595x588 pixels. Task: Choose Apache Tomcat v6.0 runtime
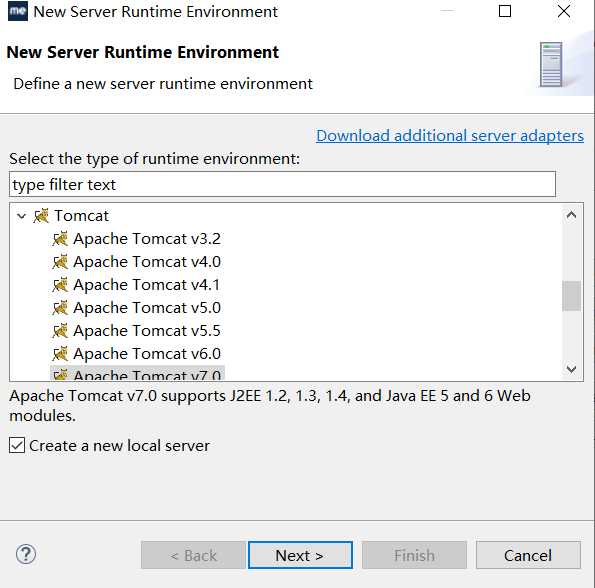click(147, 354)
